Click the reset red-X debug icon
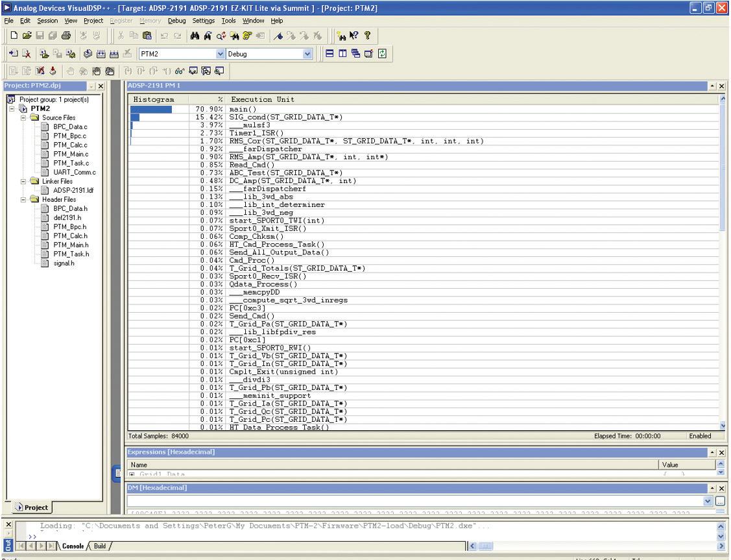 pyautogui.click(x=40, y=71)
